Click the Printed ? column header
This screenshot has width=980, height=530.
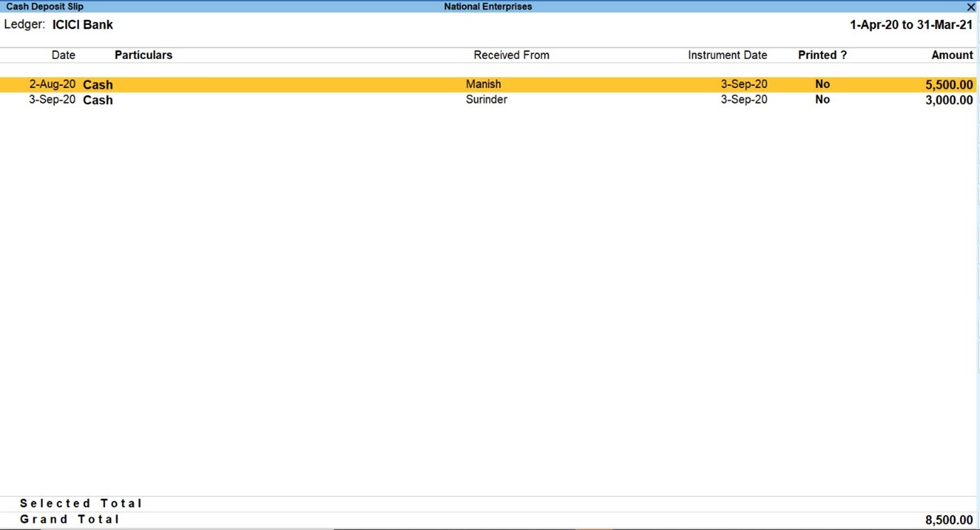point(822,55)
